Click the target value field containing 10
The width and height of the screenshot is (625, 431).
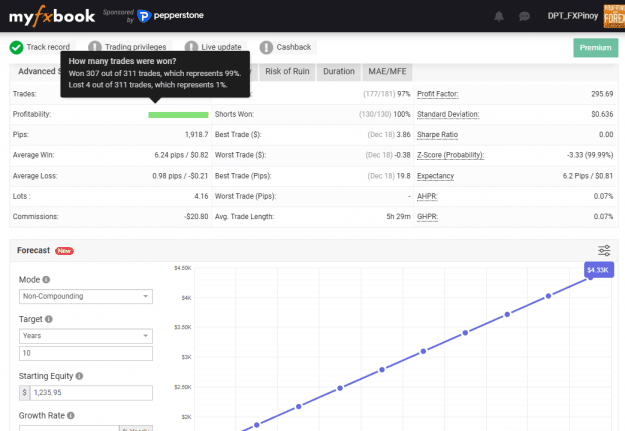pyautogui.click(x=86, y=353)
